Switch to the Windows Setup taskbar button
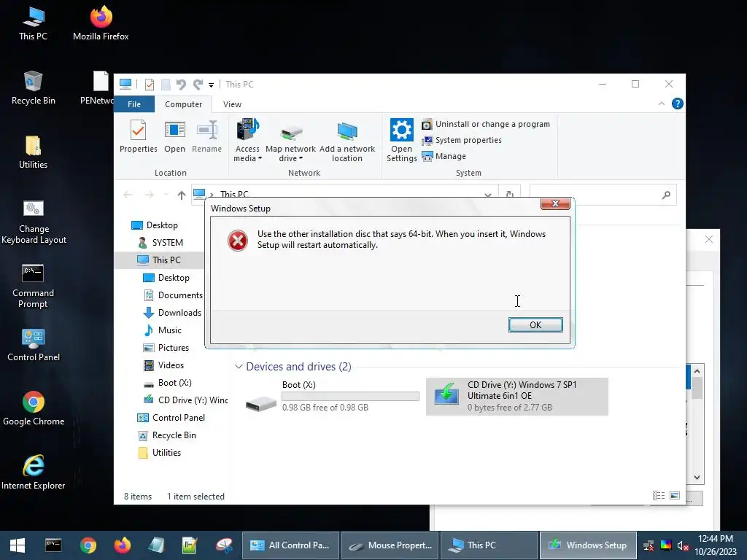The image size is (747, 560). pyautogui.click(x=587, y=545)
